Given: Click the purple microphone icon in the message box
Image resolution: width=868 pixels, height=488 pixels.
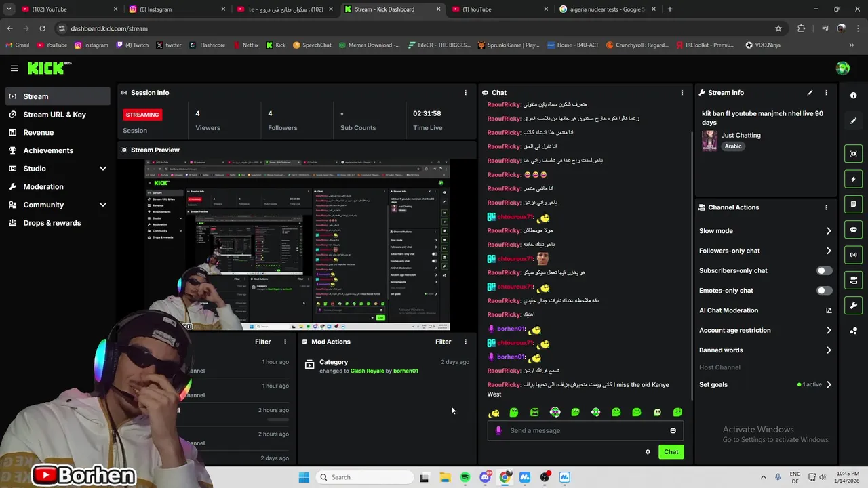Looking at the screenshot, I should 499,430.
